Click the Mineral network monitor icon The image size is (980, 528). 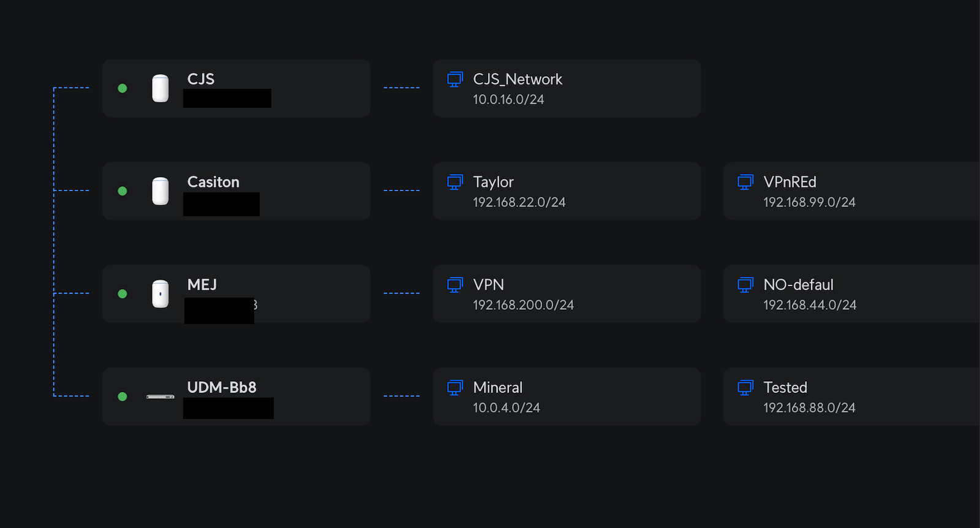tap(455, 388)
